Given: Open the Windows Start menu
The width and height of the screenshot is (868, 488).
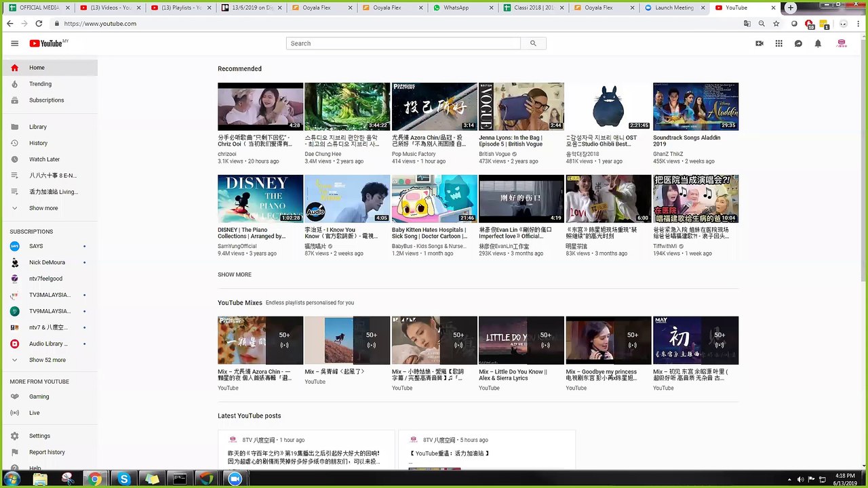Looking at the screenshot, I should [12, 479].
